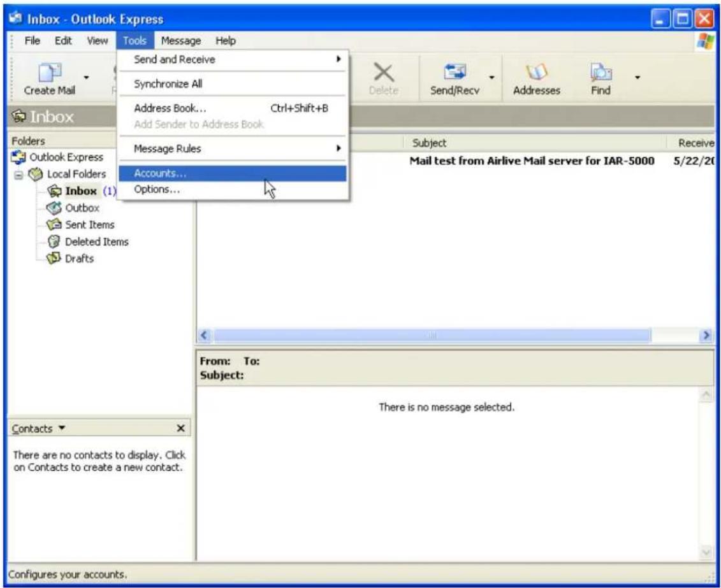The width and height of the screenshot is (721, 588).
Task: Click the 5/22 received date cell
Action: [x=694, y=161]
